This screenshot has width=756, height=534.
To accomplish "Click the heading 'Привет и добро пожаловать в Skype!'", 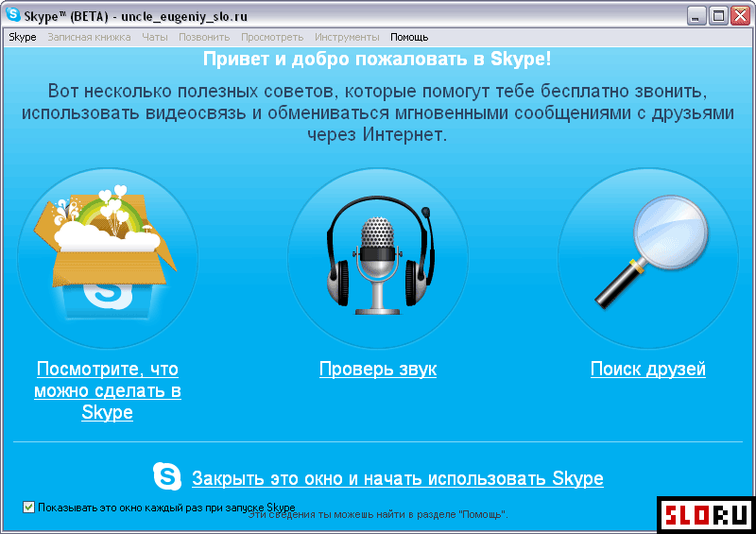I will click(x=377, y=60).
